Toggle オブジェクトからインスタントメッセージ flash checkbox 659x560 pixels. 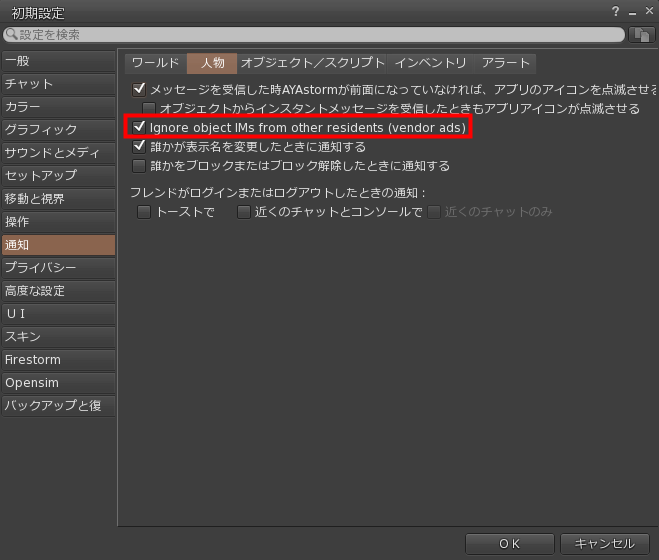[149, 108]
